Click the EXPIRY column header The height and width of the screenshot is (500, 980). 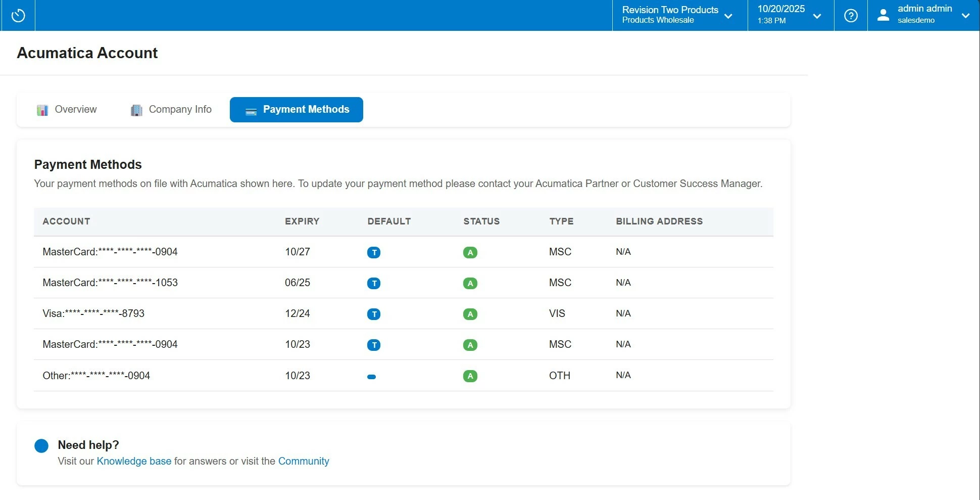(x=302, y=221)
